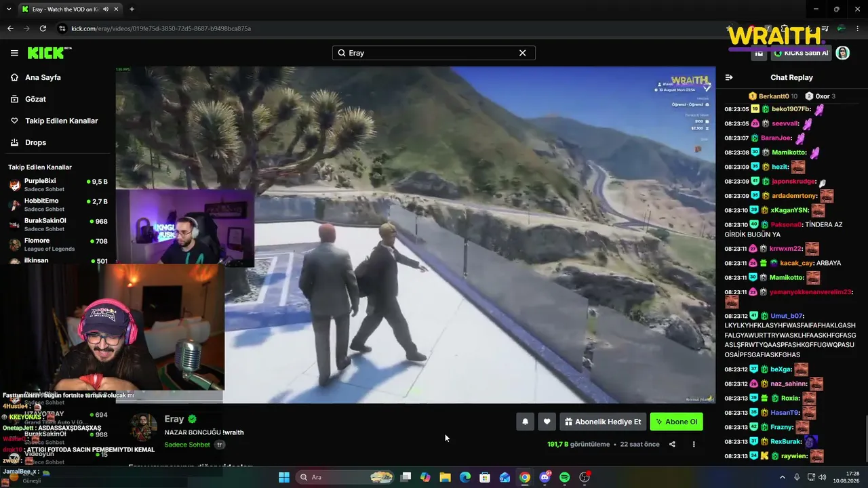Click Umut_b07 username in chat
The width and height of the screenshot is (868, 488).
click(x=787, y=316)
